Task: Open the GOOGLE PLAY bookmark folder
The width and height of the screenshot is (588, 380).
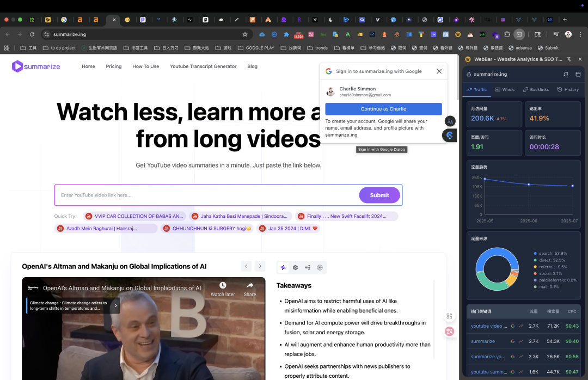Action: coord(256,48)
